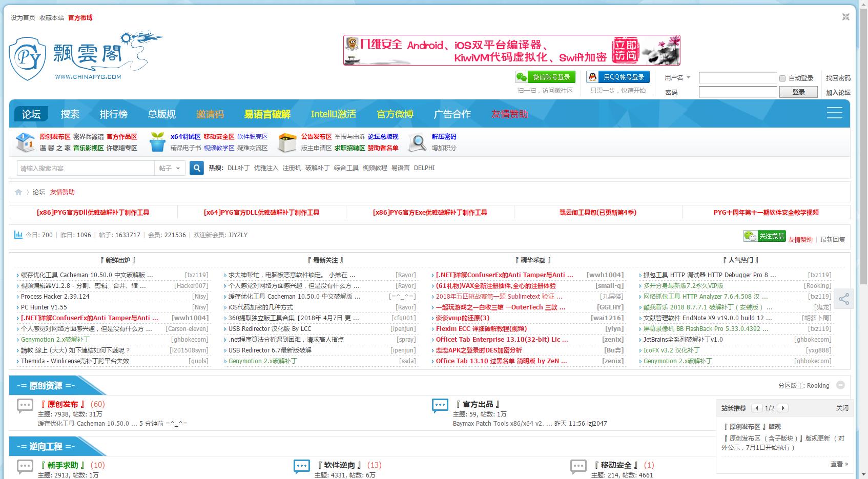Open the 帖子 search type dropdown
Screen dimensions: 868x479
(170, 168)
